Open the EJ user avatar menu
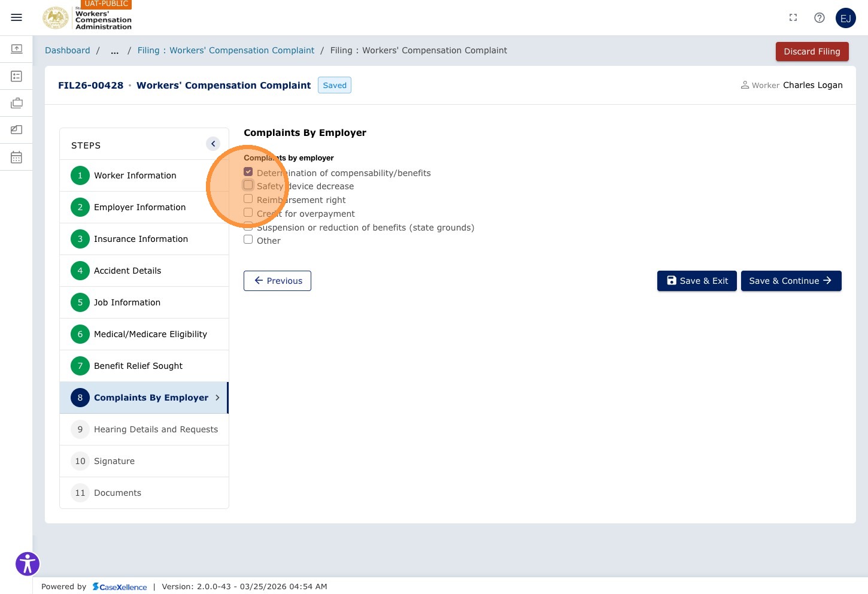The width and height of the screenshot is (868, 594). click(x=846, y=18)
